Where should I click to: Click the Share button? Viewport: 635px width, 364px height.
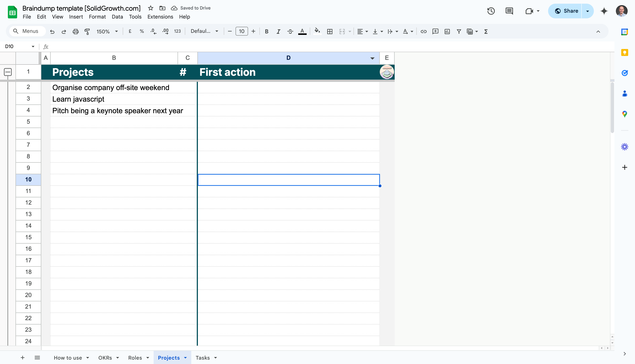coord(566,11)
